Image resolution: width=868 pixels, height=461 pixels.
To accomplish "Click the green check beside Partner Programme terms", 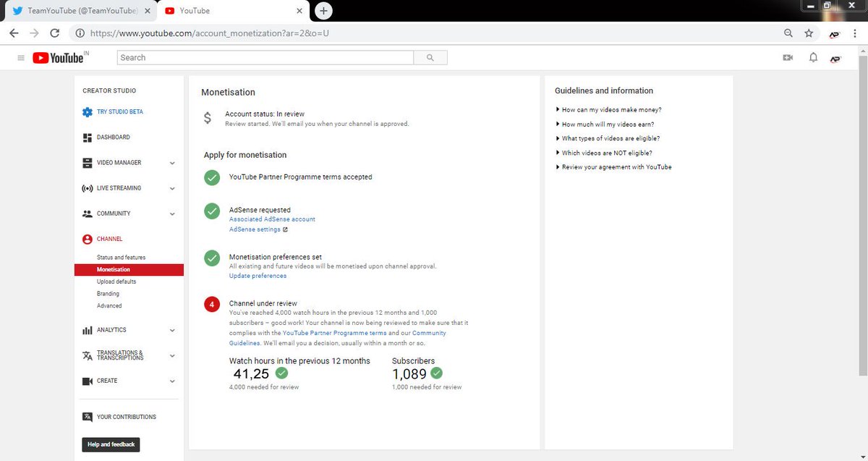I will coord(212,177).
